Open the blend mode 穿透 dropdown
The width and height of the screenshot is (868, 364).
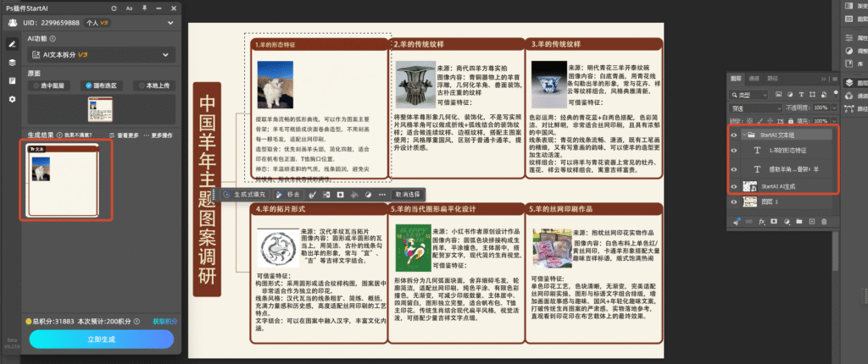pos(755,108)
